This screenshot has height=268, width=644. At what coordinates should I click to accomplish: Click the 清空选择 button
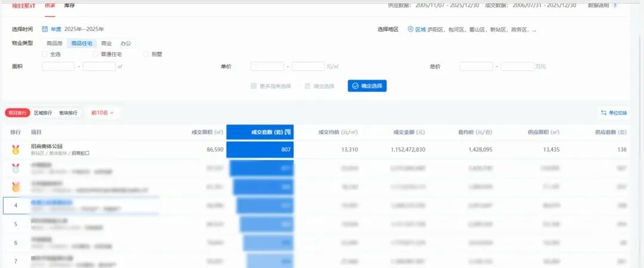point(320,86)
